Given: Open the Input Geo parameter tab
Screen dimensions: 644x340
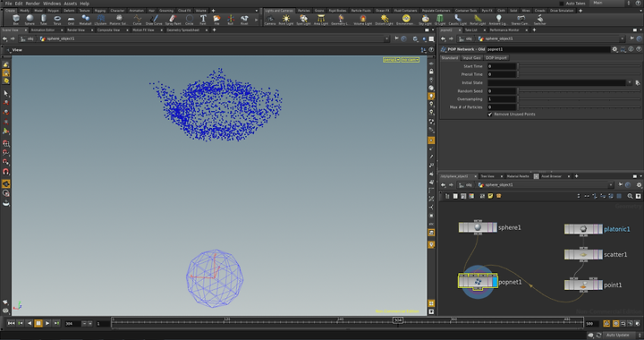Looking at the screenshot, I should pyautogui.click(x=471, y=58).
